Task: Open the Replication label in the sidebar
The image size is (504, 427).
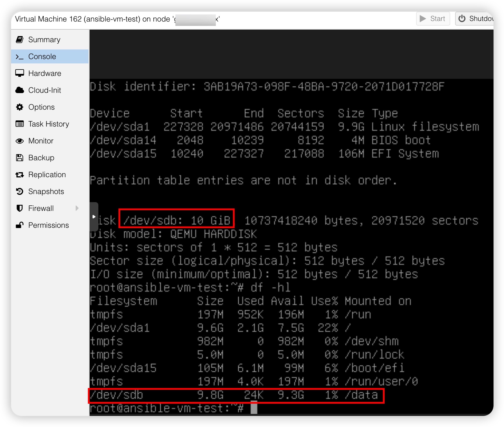Action: 47,175
